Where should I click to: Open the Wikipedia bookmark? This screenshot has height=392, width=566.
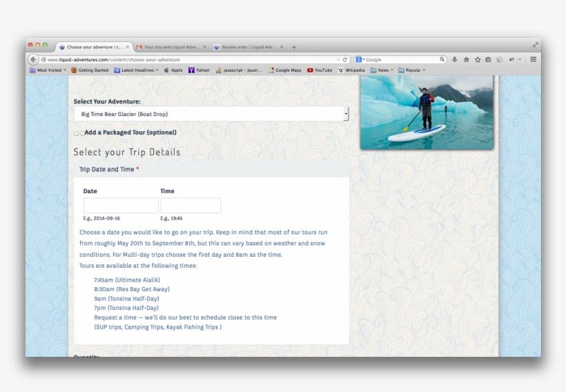tap(351, 70)
